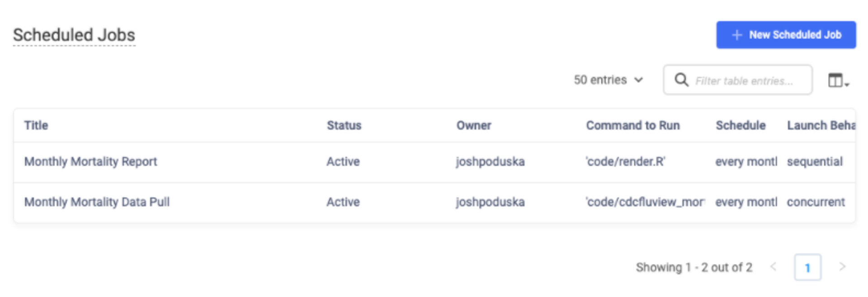Toggle sort on the Title column header
This screenshot has width=868, height=297.
36,125
